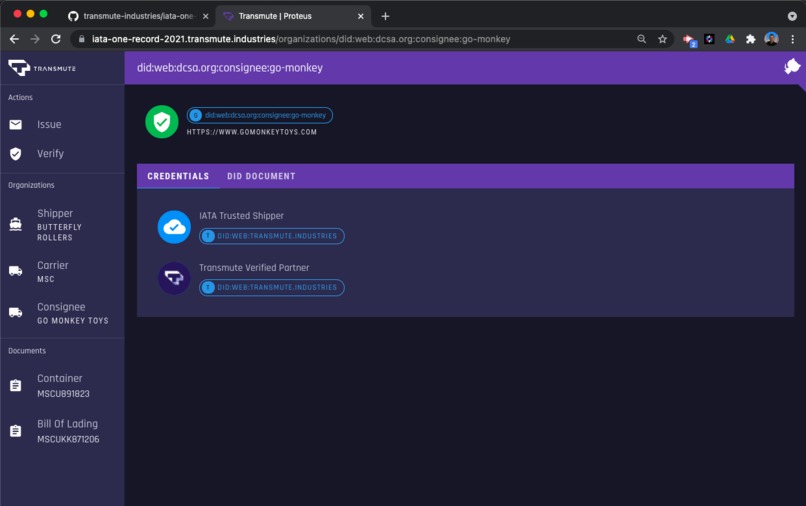Open Consignee Go Monkey Toys organization
Viewport: 806px width, 506px height.
(62, 313)
